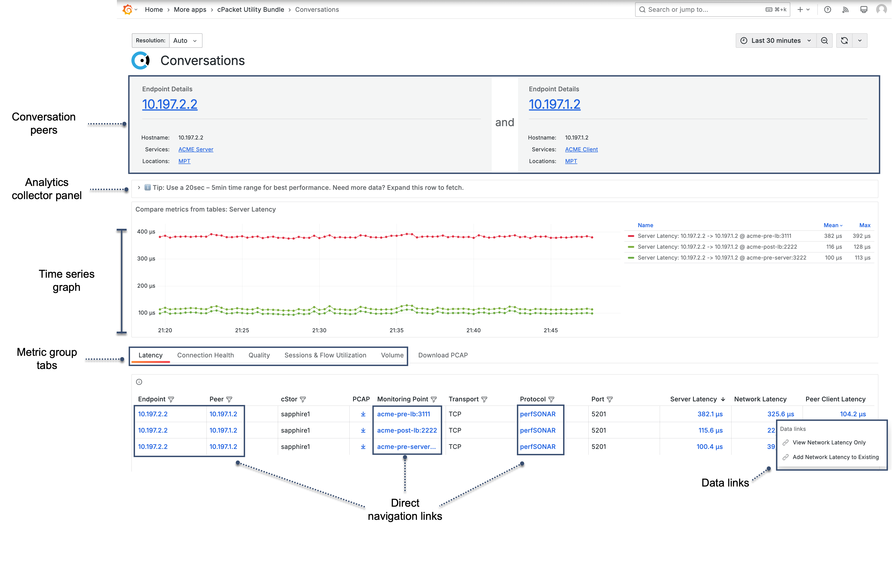The width and height of the screenshot is (892, 588).
Task: Expand the Tip analytics collector row
Action: coord(139,188)
